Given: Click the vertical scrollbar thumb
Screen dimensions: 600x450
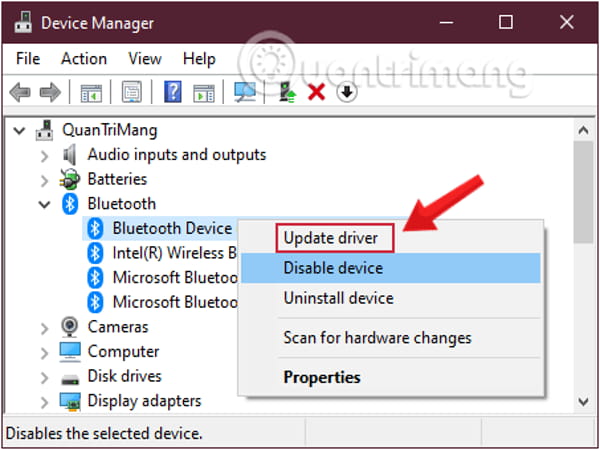Looking at the screenshot, I should [x=583, y=192].
